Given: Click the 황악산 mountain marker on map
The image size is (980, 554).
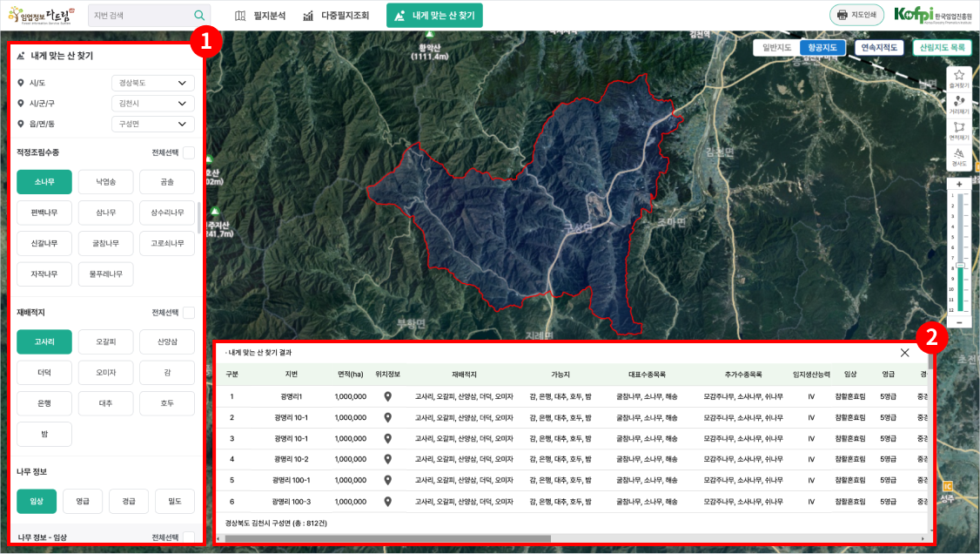Looking at the screenshot, I should coord(429,34).
